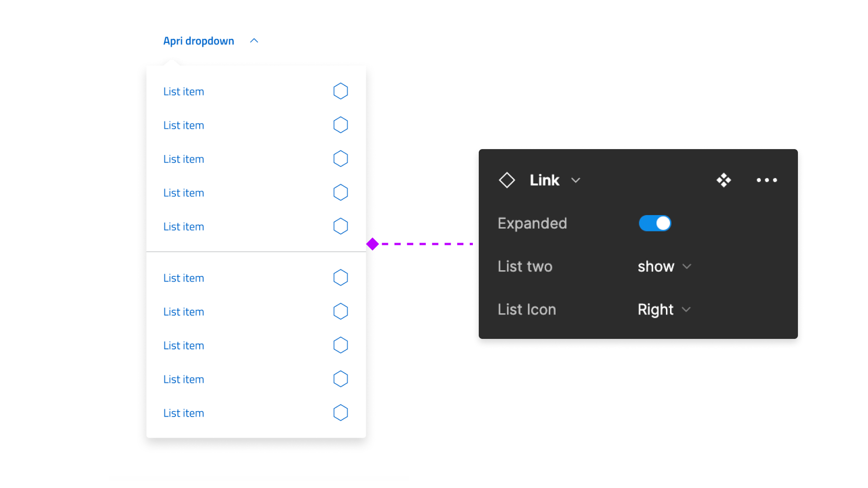The height and width of the screenshot is (488, 868).
Task: Click hexagon icon of first upper List item
Action: pos(340,91)
